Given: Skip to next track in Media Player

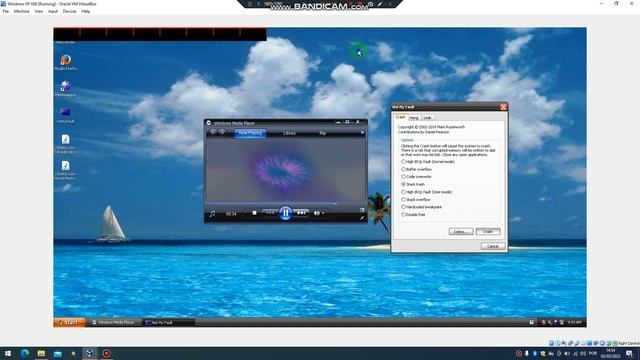Looking at the screenshot, I should [x=302, y=213].
